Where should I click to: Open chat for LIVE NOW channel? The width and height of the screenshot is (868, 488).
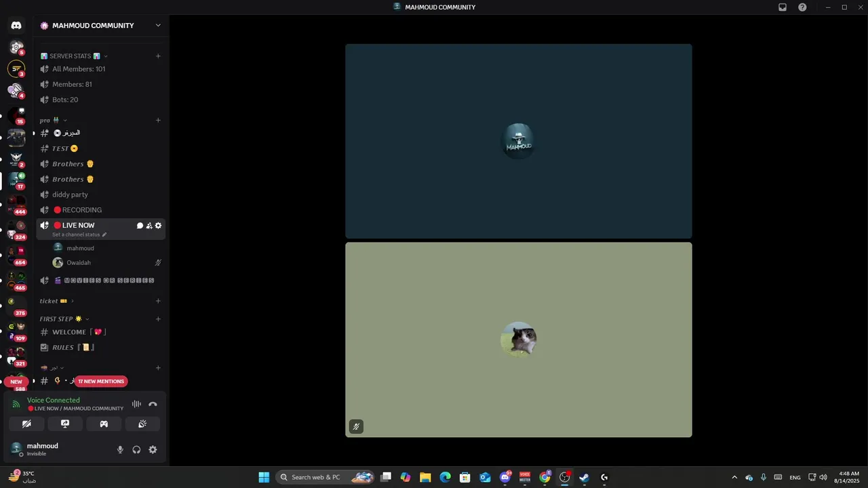pyautogui.click(x=140, y=226)
